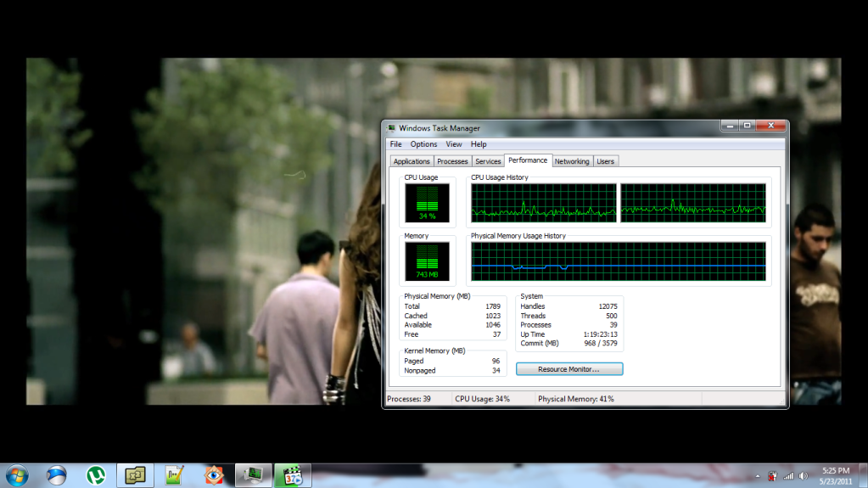Viewport: 868px width, 488px height.
Task: Click the Show Desktop strip on taskbar
Action: [x=864, y=475]
